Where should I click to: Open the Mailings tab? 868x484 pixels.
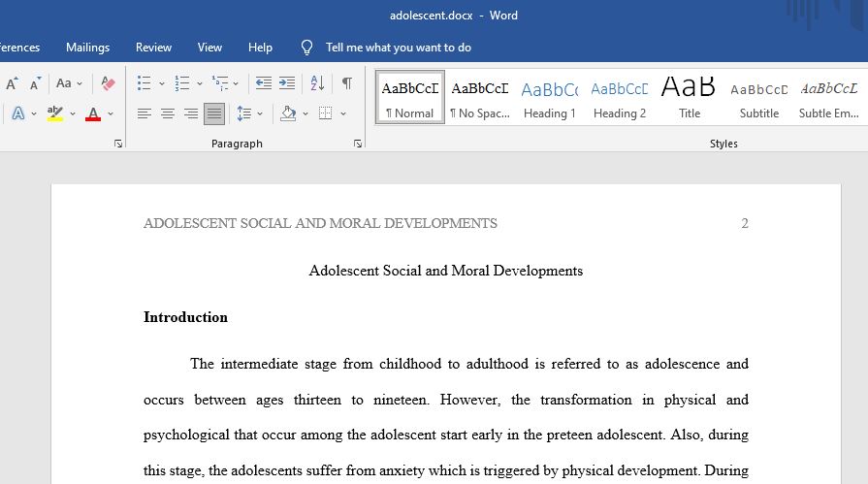pyautogui.click(x=87, y=48)
